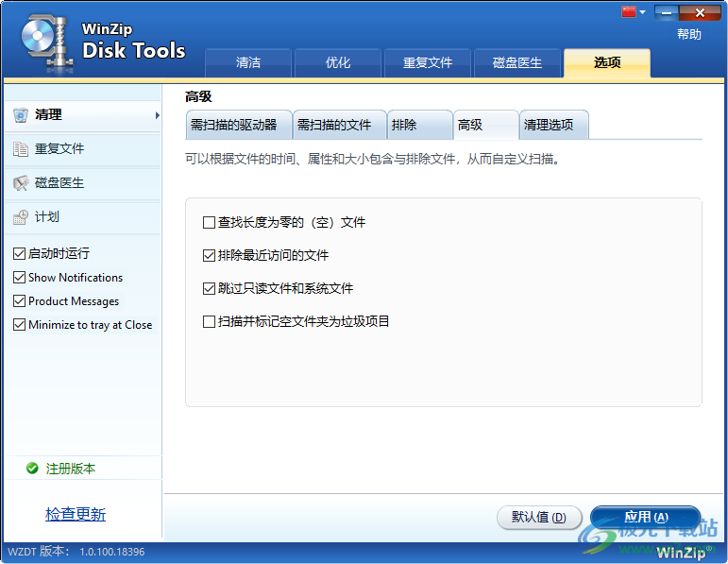Click the 注册版本 status text
Screen dimensions: 728x564
[71, 469]
